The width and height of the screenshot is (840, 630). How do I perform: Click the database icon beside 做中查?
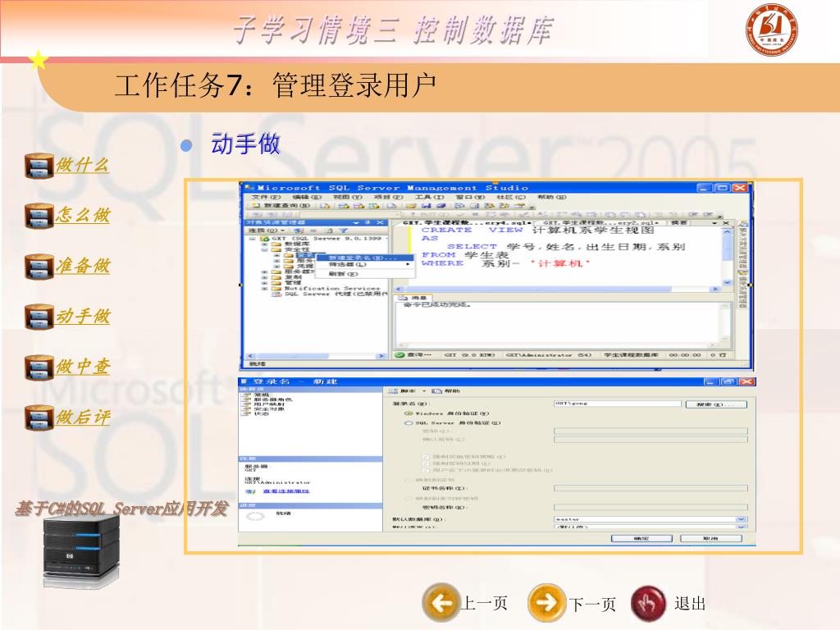click(39, 367)
